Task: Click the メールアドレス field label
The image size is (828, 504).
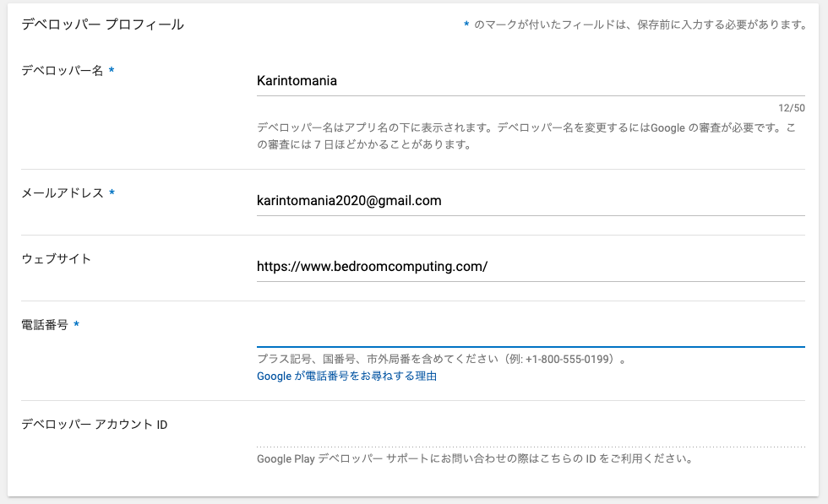Action: tap(63, 192)
